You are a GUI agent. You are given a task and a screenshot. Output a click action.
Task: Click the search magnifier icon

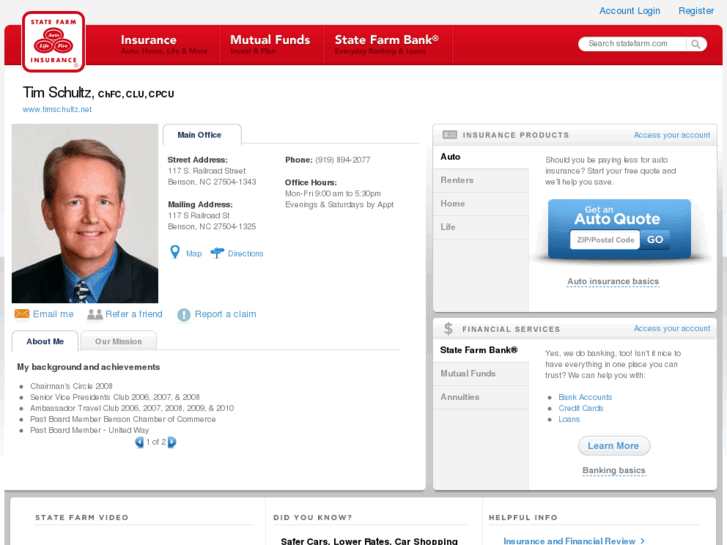pos(695,44)
